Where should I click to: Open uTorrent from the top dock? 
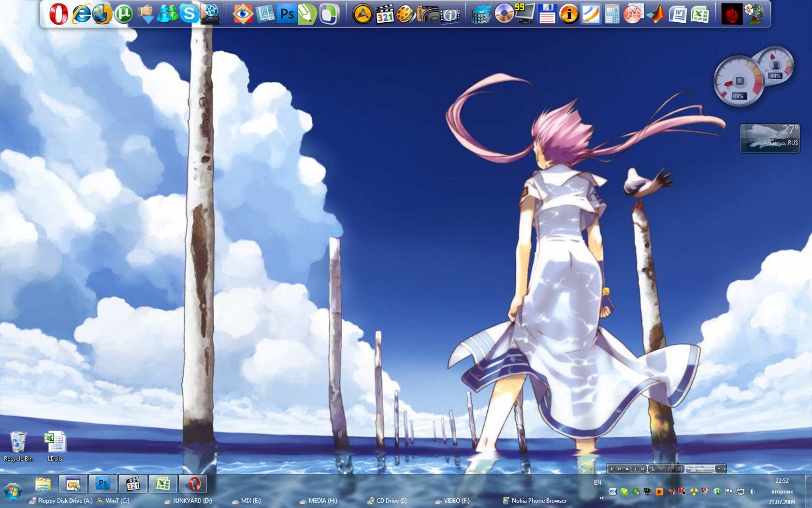pyautogui.click(x=124, y=14)
